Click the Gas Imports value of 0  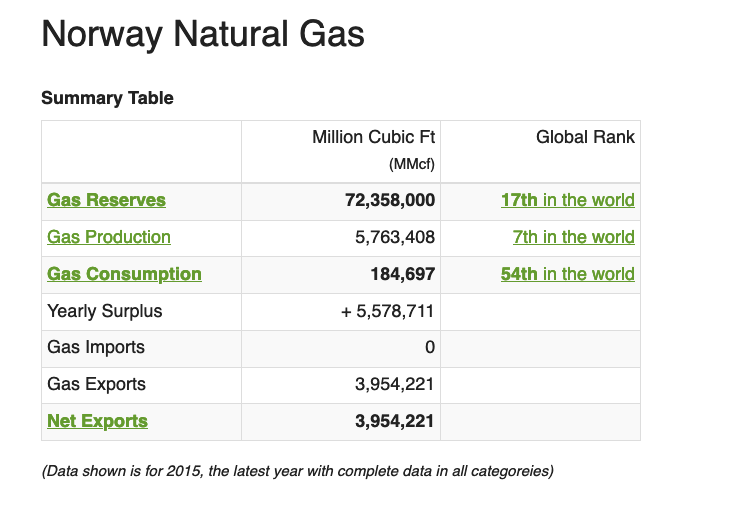pyautogui.click(x=429, y=348)
